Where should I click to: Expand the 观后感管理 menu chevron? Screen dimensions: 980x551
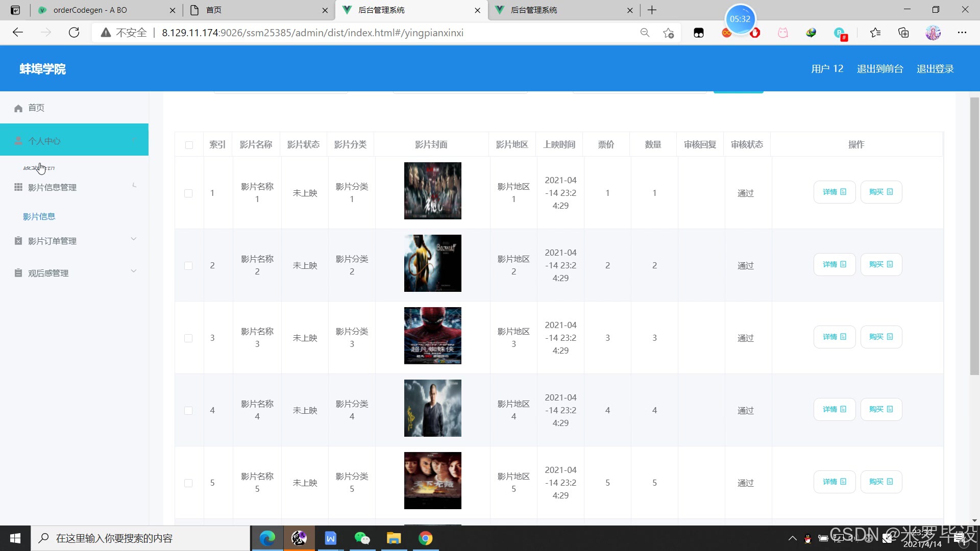pyautogui.click(x=134, y=271)
